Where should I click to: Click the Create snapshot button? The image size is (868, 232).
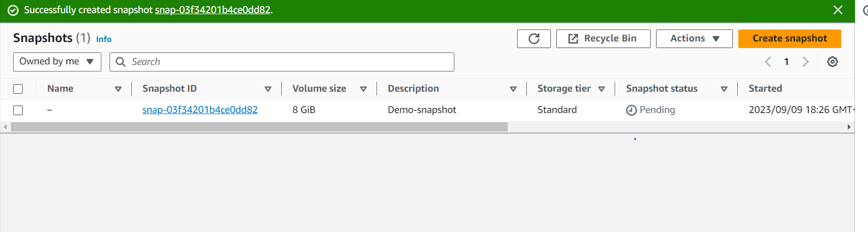[790, 39]
